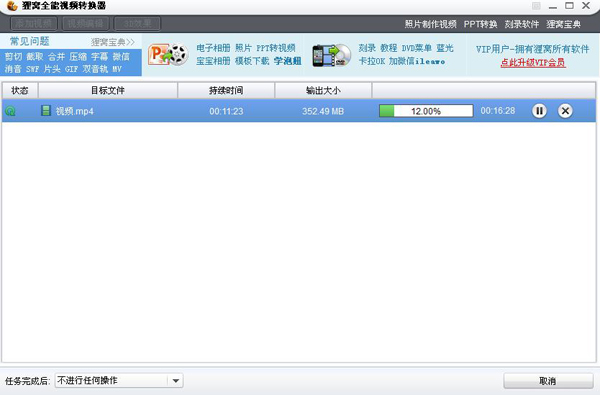Open the 字幕 help topic
Screen dimensions: 600x395
(x=99, y=57)
